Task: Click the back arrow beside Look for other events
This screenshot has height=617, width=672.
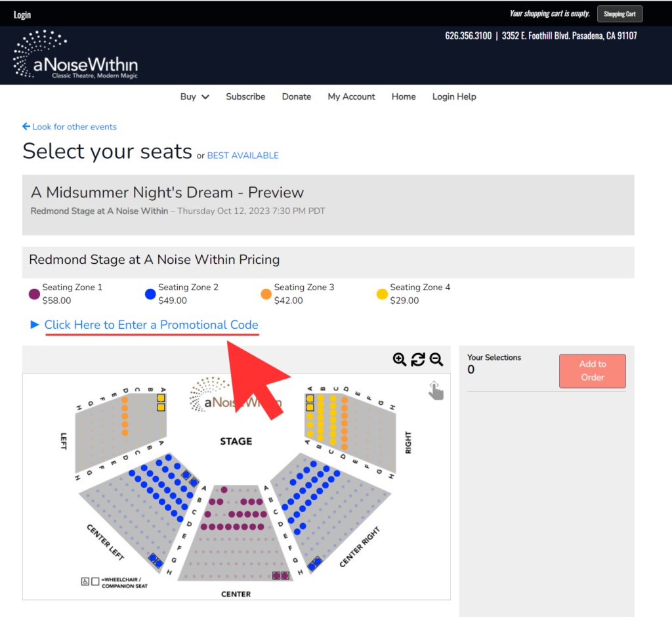Action: point(26,127)
